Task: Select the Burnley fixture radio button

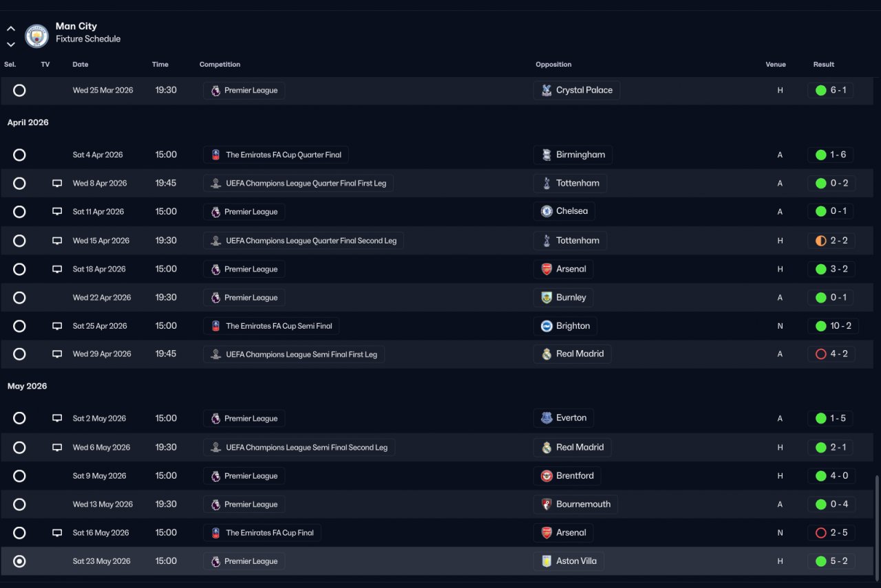Action: [19, 298]
